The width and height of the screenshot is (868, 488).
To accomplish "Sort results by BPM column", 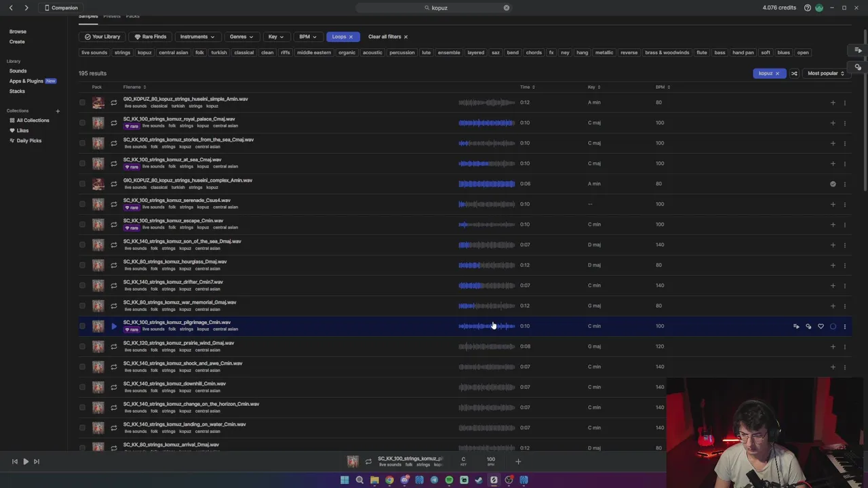I will tap(663, 87).
